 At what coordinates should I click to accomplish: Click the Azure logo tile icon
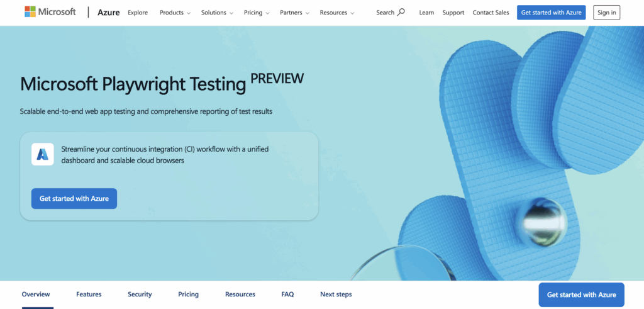43,154
